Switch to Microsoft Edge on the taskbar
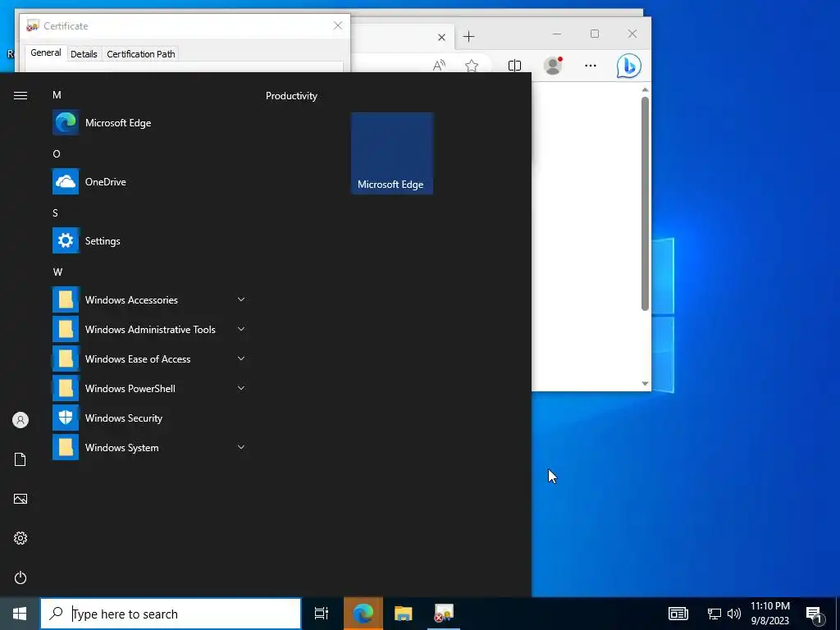The height and width of the screenshot is (630, 840). 363,614
